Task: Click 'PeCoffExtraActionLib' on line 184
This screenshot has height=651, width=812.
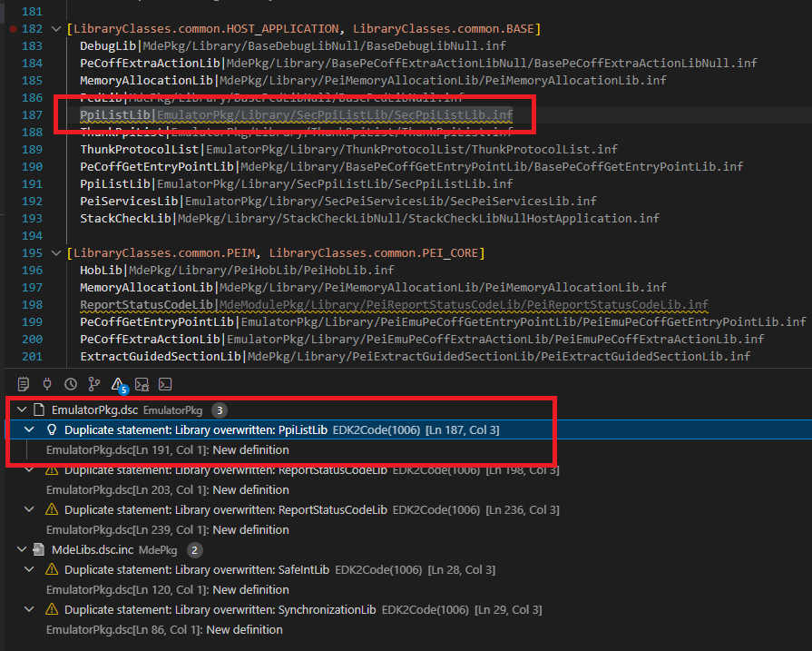Action: [x=150, y=64]
